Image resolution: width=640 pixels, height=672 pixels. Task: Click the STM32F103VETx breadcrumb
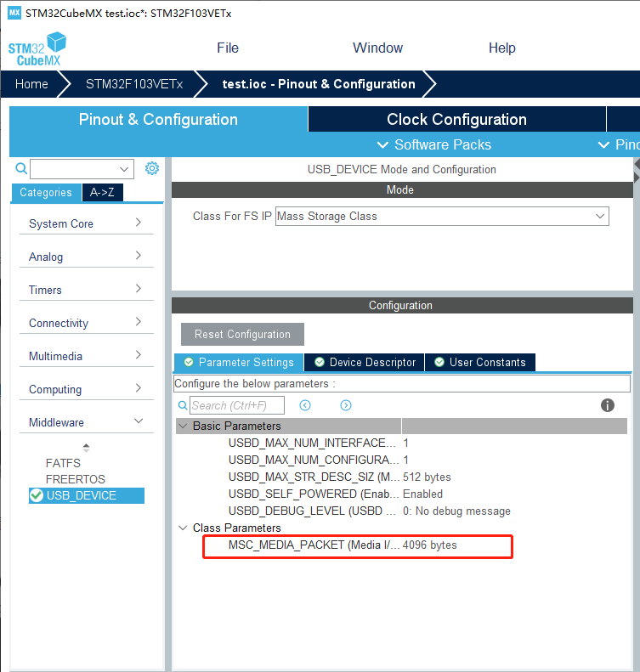click(134, 84)
